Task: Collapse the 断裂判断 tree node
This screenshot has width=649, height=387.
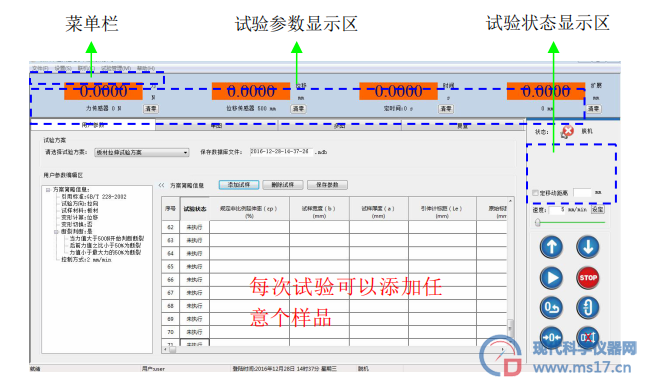Action: pos(56,232)
